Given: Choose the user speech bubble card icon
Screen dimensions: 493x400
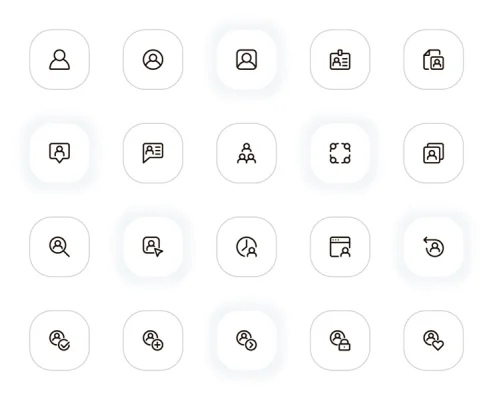Looking at the screenshot, I should point(153,153).
